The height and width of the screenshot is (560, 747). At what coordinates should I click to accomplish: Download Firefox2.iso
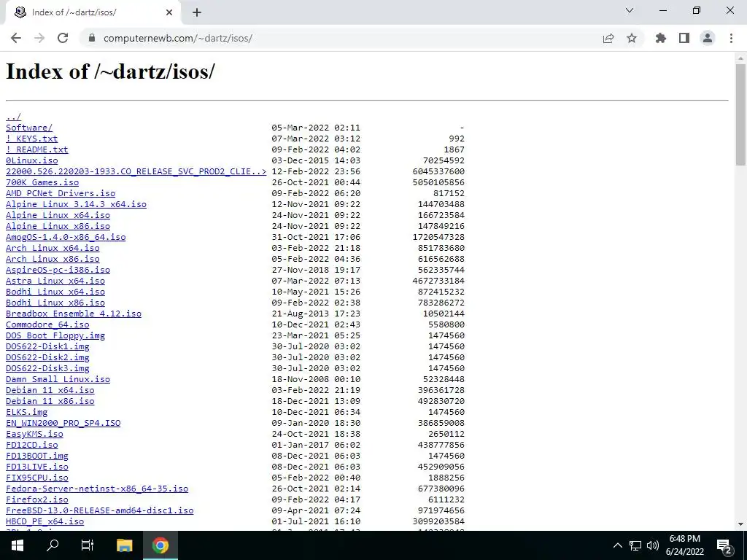coord(36,500)
